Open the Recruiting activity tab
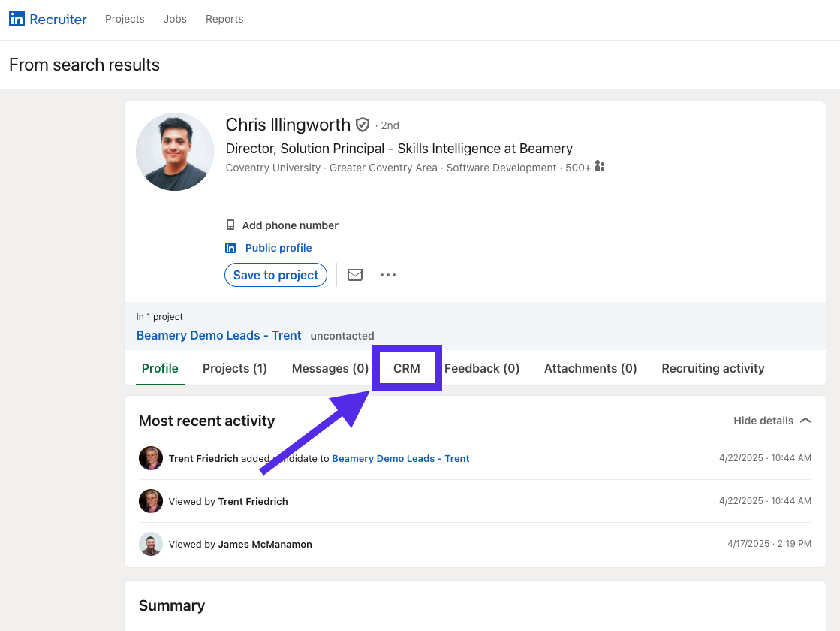The height and width of the screenshot is (631, 840). (x=712, y=368)
